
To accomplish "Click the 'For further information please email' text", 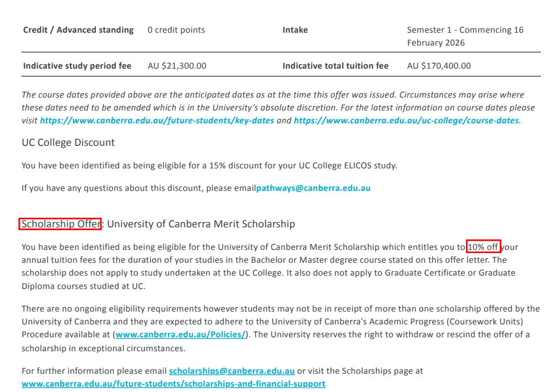I will [94, 371].
